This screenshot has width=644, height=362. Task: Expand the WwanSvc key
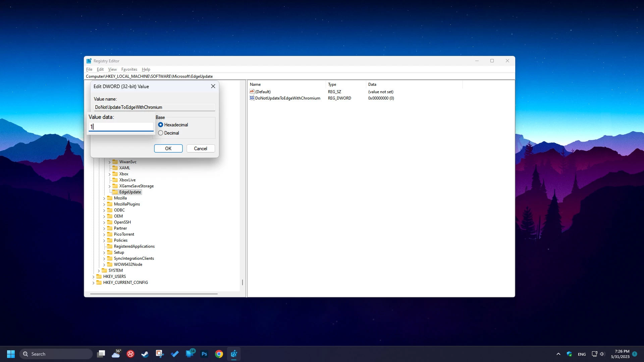click(109, 162)
